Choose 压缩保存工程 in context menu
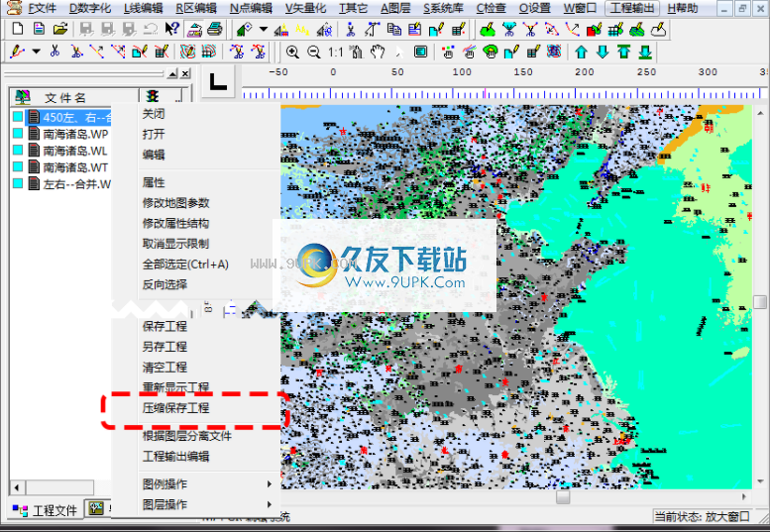Image resolution: width=770 pixels, height=532 pixels. click(x=175, y=408)
